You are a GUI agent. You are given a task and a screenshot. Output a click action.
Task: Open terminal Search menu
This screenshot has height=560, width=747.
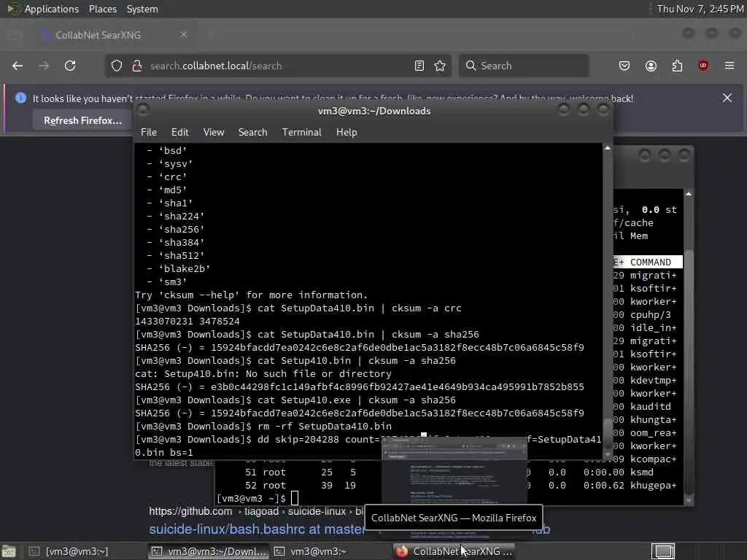point(252,133)
